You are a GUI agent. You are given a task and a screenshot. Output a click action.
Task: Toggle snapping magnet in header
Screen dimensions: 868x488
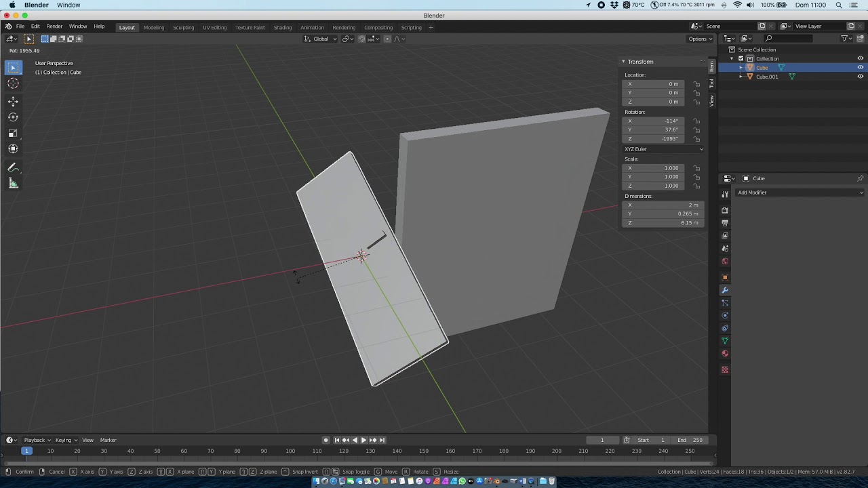click(361, 39)
